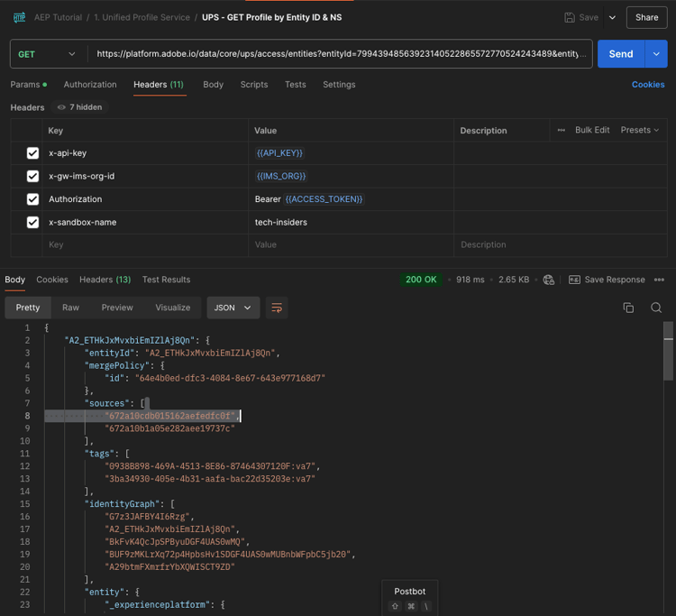Click the network globe icon near response size

click(548, 280)
